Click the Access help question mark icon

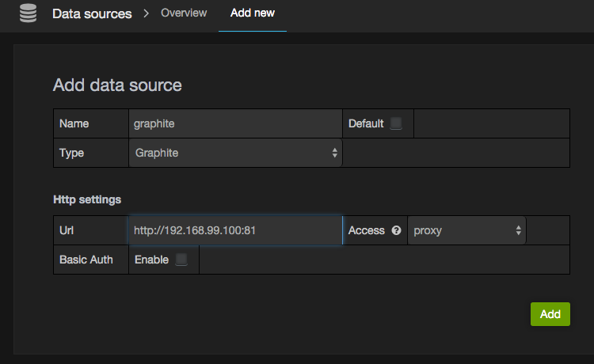(x=396, y=231)
